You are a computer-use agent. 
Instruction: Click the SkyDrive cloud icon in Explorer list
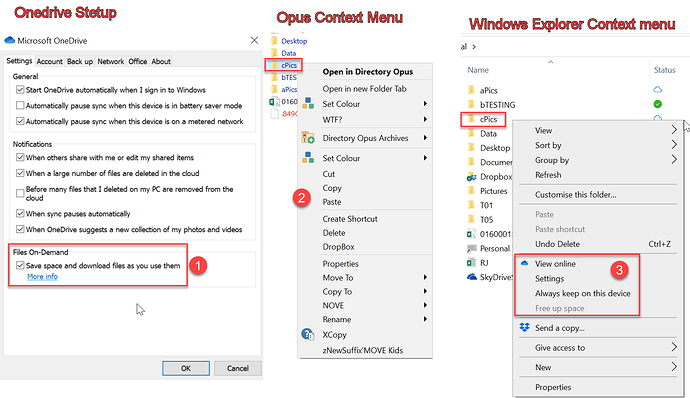tap(471, 277)
